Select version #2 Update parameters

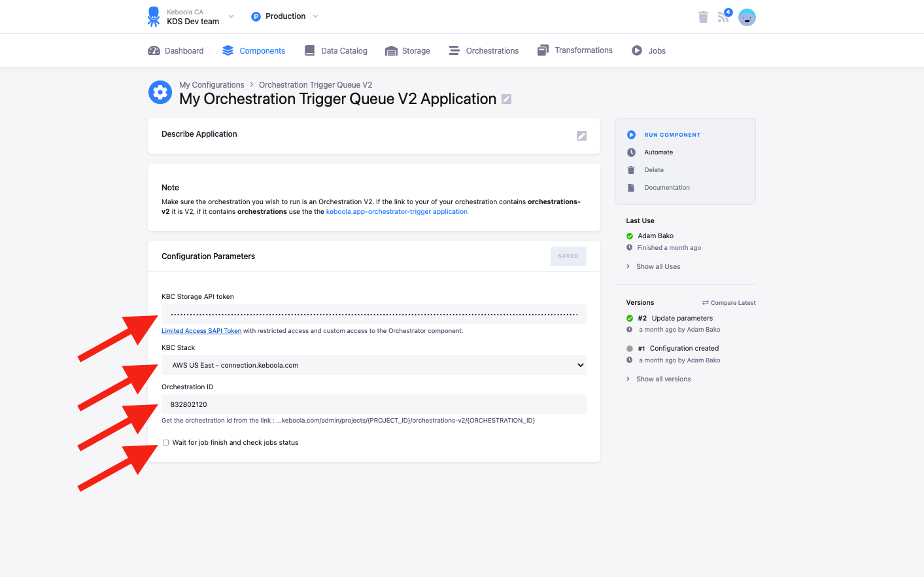pyautogui.click(x=676, y=319)
